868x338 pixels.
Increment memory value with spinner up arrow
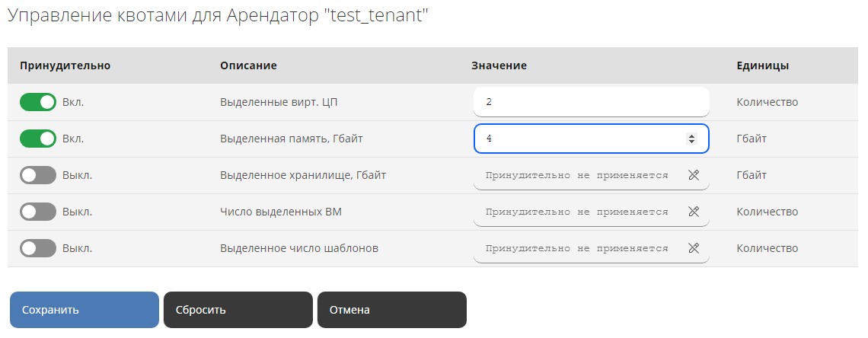(691, 136)
